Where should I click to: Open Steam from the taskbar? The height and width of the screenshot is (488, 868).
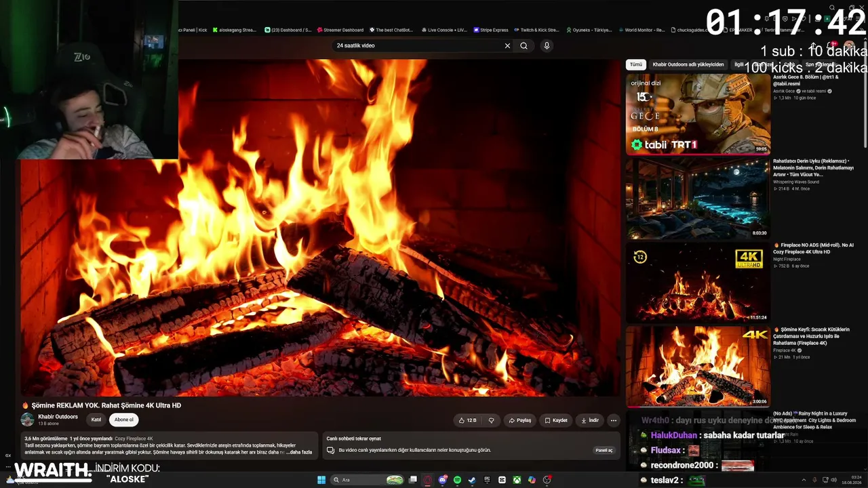pos(472,480)
